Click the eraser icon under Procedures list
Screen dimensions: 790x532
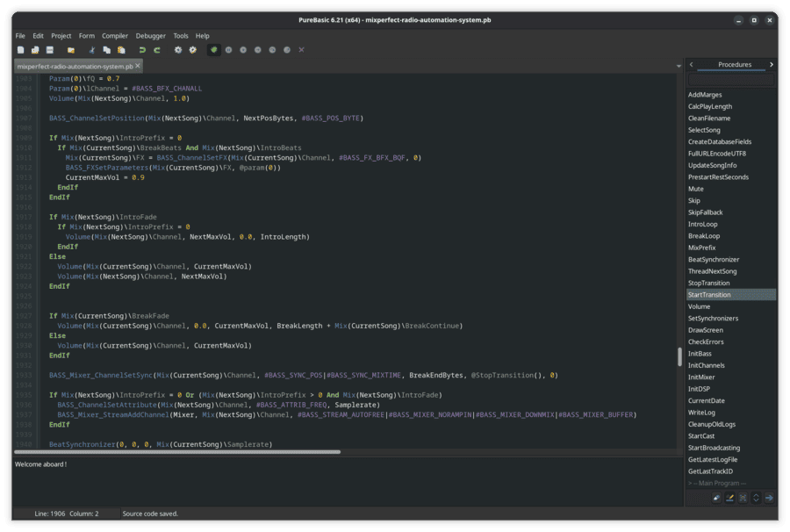tap(716, 498)
